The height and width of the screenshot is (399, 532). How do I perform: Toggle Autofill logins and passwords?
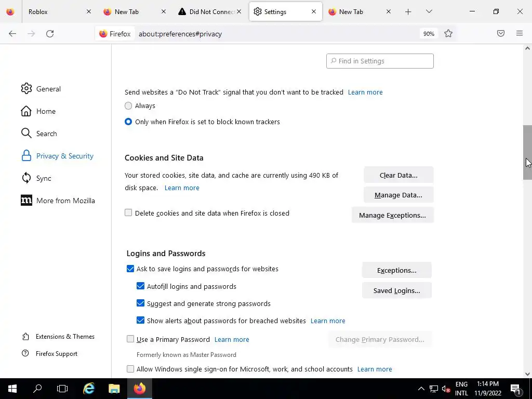tap(140, 286)
